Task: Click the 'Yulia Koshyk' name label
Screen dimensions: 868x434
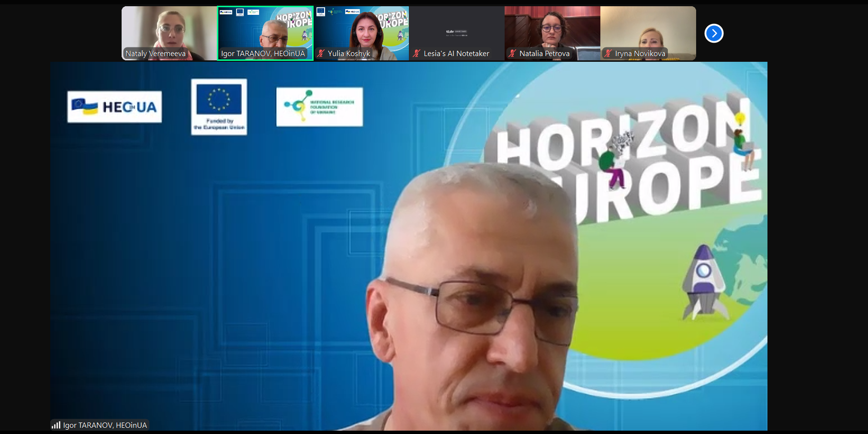Action: click(x=349, y=54)
